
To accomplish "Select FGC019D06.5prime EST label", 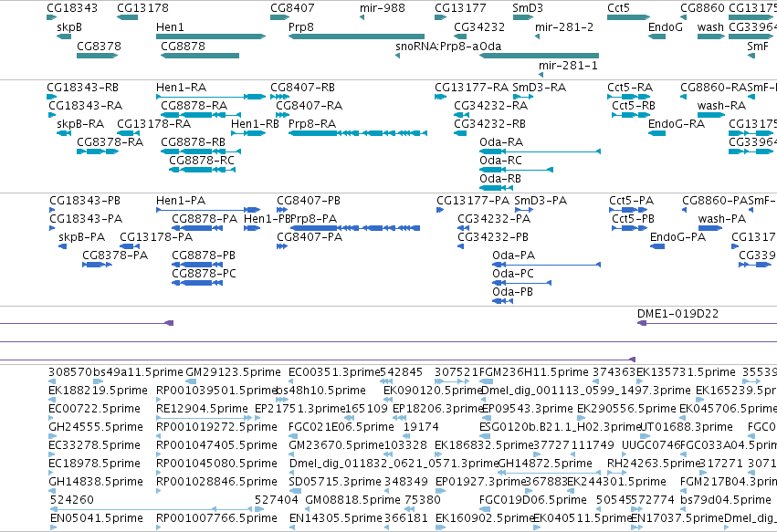I will click(532, 500).
